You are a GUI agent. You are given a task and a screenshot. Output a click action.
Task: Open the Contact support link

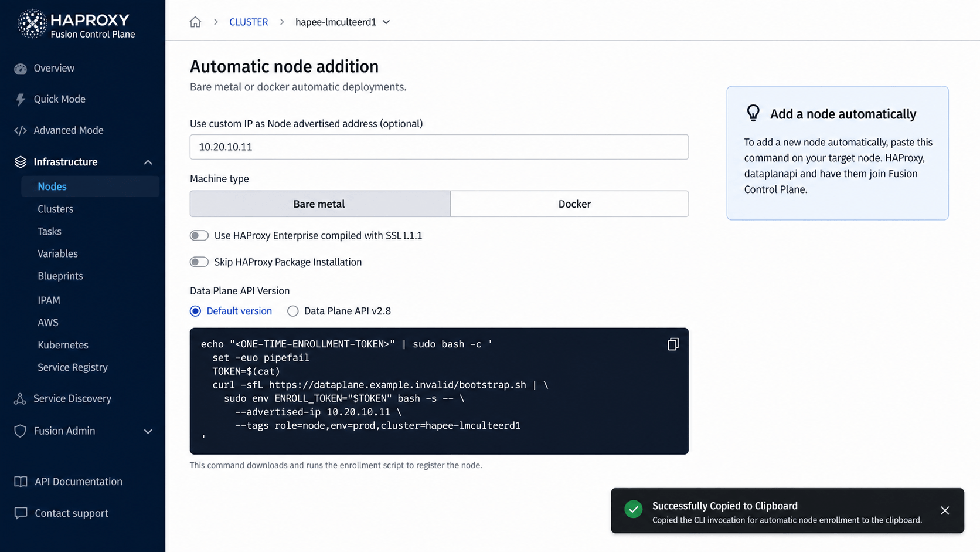coord(72,513)
